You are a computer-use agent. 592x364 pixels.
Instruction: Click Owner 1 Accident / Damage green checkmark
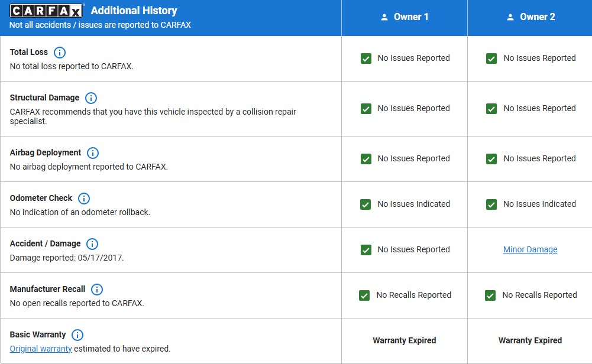366,250
